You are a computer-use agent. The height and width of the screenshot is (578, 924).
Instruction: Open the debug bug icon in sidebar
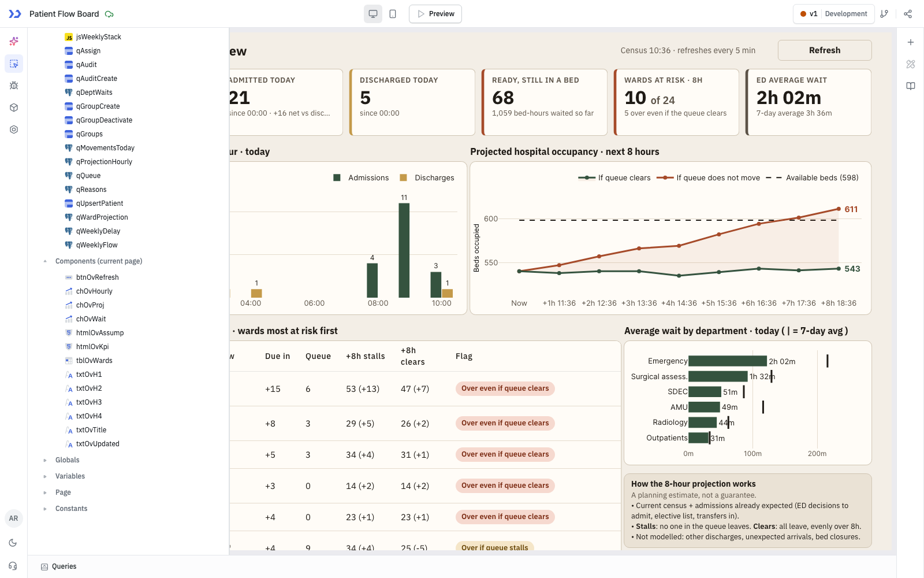click(14, 86)
